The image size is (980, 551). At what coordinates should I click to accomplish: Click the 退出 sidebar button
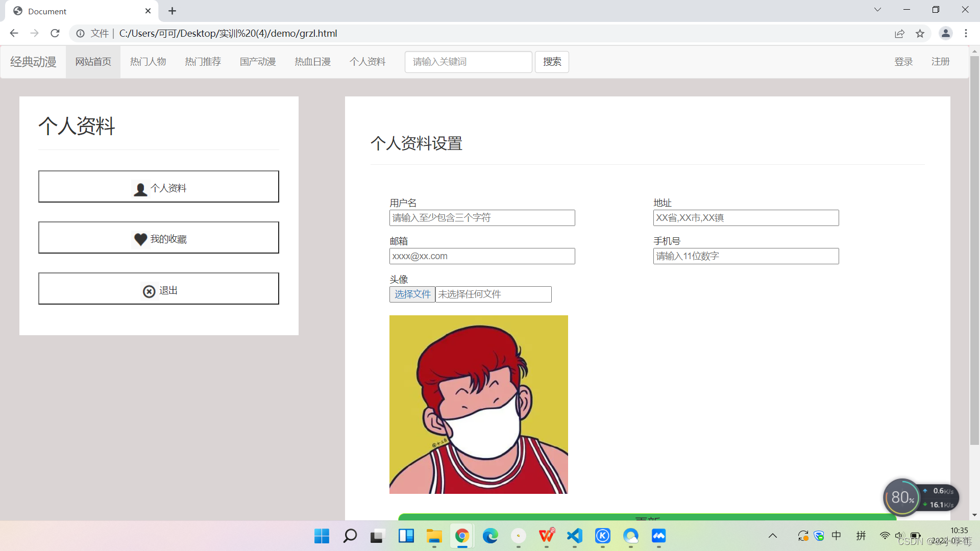(x=159, y=289)
